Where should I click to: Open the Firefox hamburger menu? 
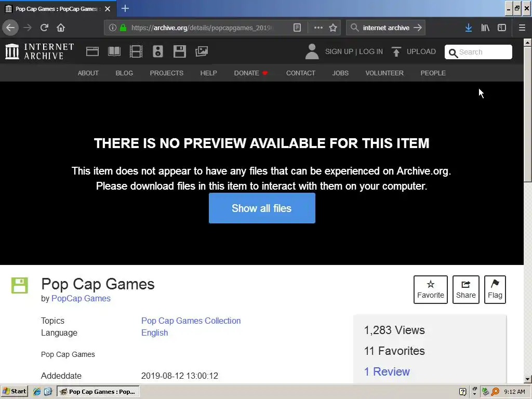[x=522, y=28]
